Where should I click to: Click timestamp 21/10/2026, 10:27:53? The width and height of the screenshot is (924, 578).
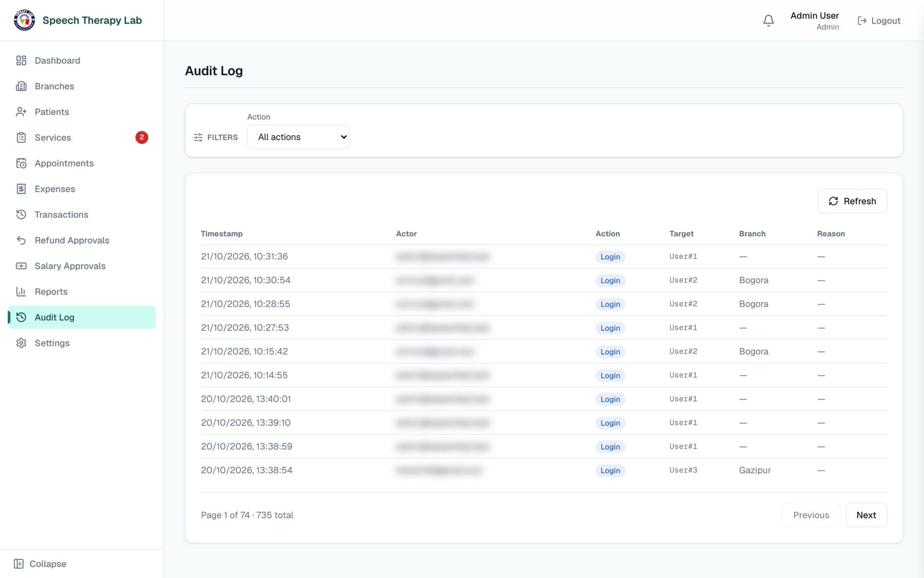[245, 328]
